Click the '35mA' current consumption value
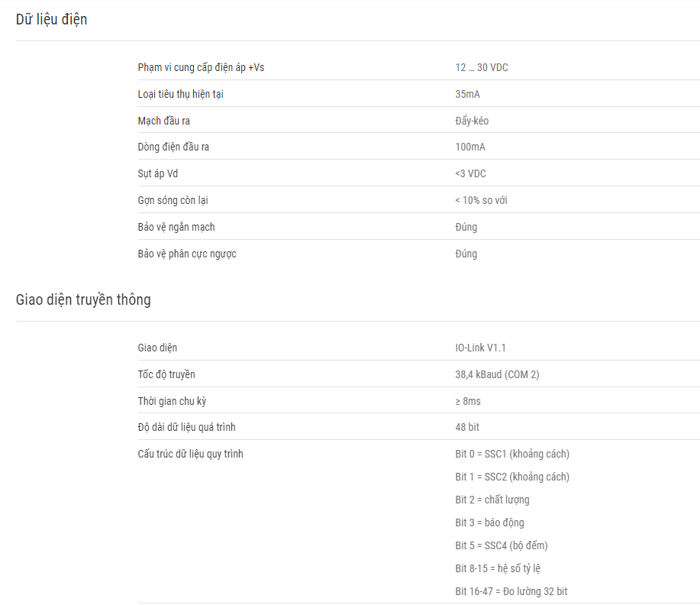The height and width of the screenshot is (605, 700). (467, 94)
